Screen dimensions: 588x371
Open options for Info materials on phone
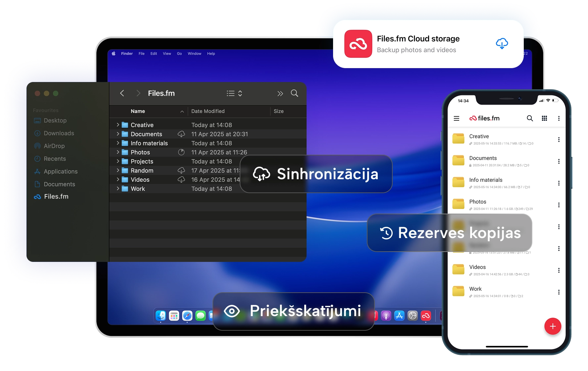[559, 183]
